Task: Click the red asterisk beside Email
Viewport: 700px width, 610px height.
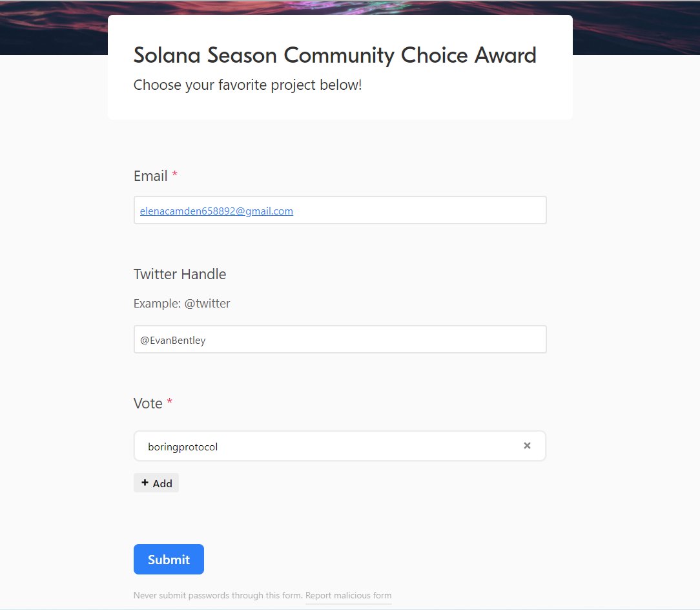Action: 175,174
